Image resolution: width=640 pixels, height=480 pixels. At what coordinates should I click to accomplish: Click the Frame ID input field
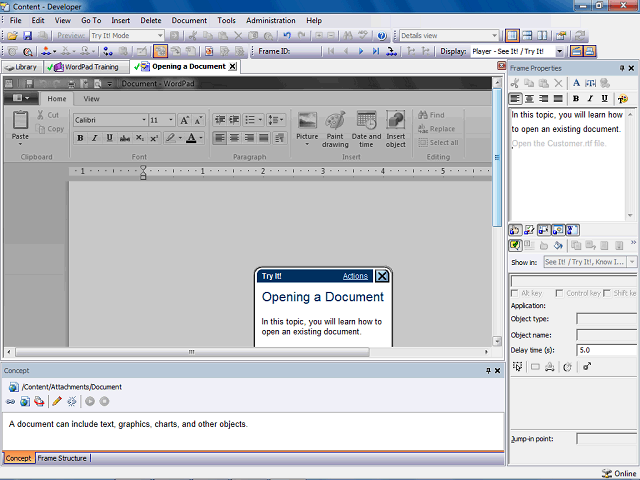pyautogui.click(x=306, y=51)
